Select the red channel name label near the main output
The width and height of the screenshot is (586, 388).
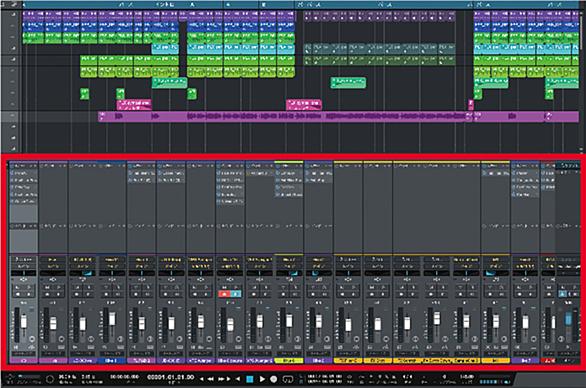click(x=548, y=361)
